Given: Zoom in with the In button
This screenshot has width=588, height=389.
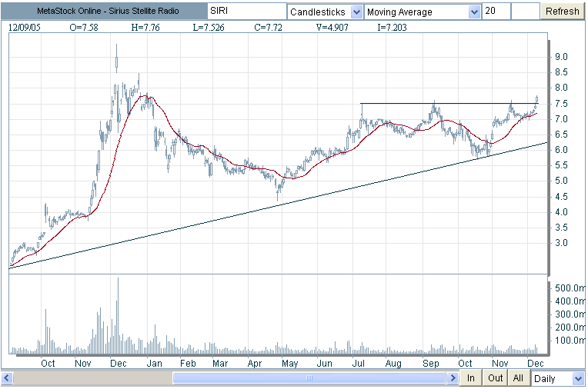Looking at the screenshot, I should pos(470,378).
